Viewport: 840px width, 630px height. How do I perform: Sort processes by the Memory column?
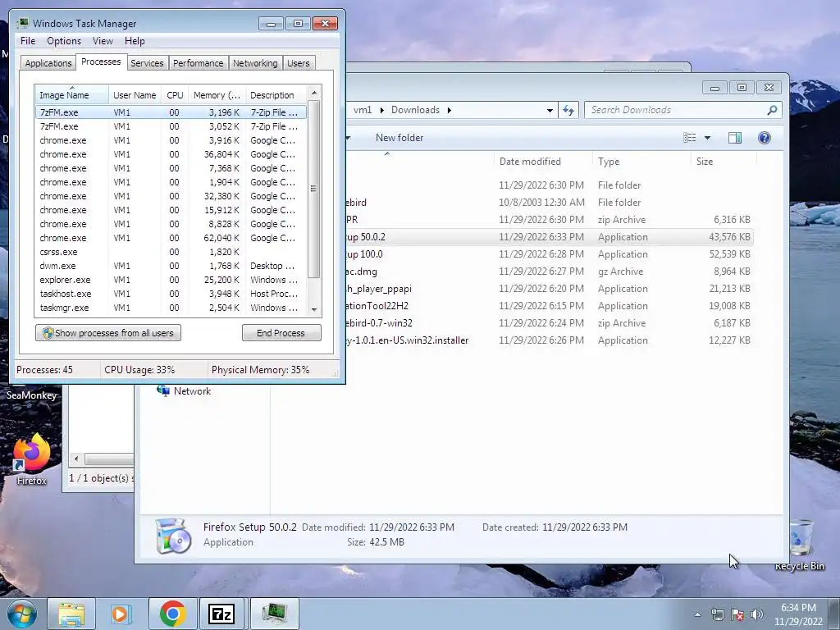pyautogui.click(x=217, y=95)
